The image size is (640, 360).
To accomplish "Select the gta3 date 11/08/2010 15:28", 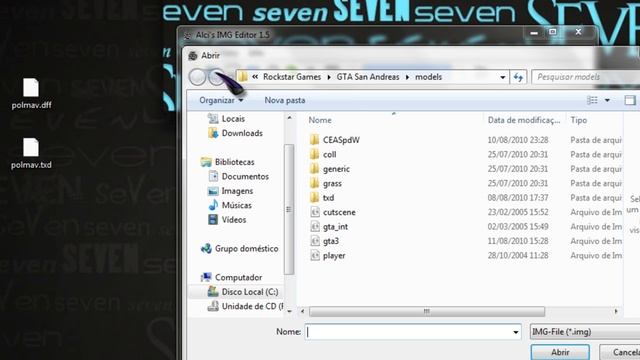I will coord(518,241).
